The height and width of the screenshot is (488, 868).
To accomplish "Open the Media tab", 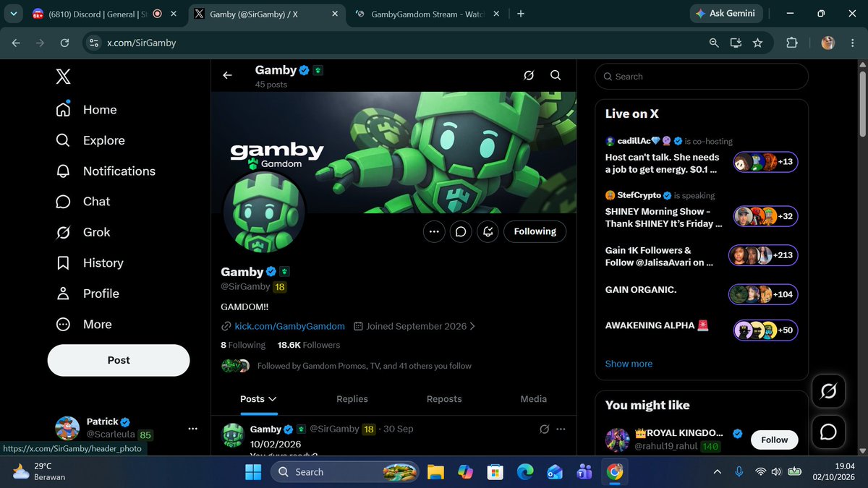I will 534,399.
